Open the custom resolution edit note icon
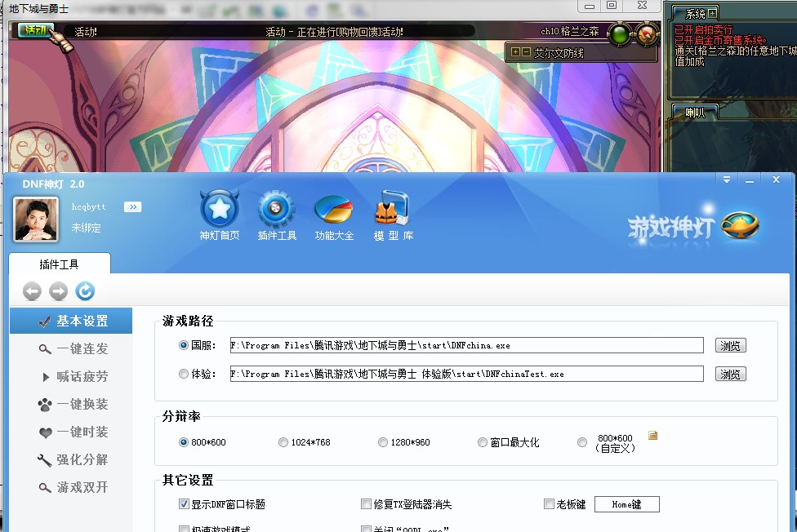797x532 pixels. point(653,435)
